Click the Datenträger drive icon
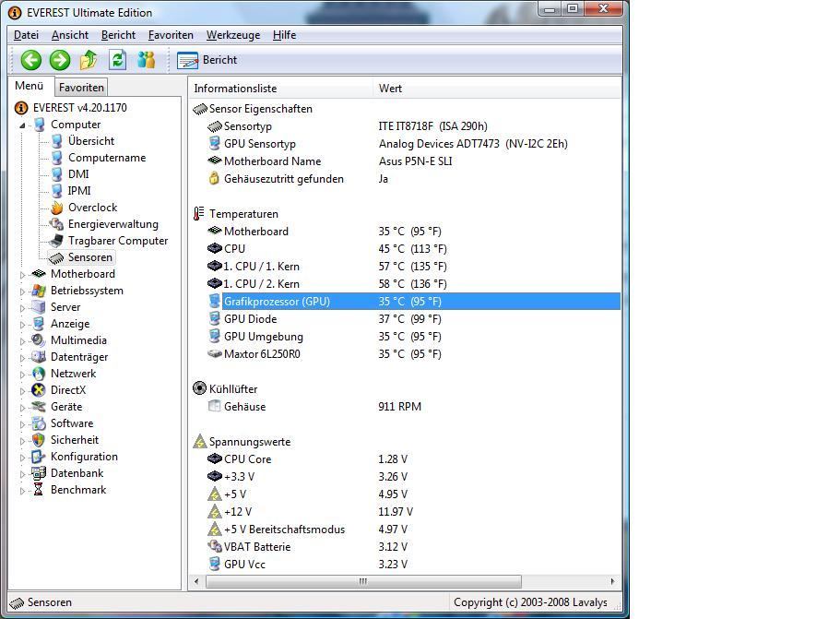 click(x=39, y=357)
